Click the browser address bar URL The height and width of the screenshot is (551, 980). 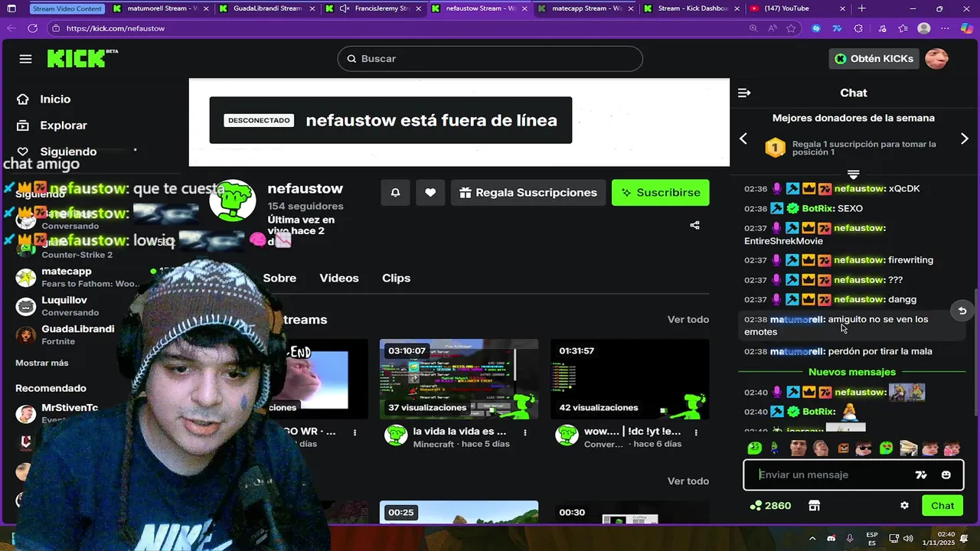[x=116, y=28]
